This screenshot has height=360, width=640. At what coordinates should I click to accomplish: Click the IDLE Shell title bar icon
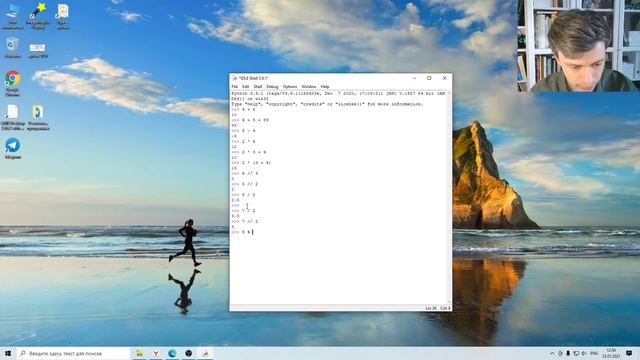click(x=235, y=78)
